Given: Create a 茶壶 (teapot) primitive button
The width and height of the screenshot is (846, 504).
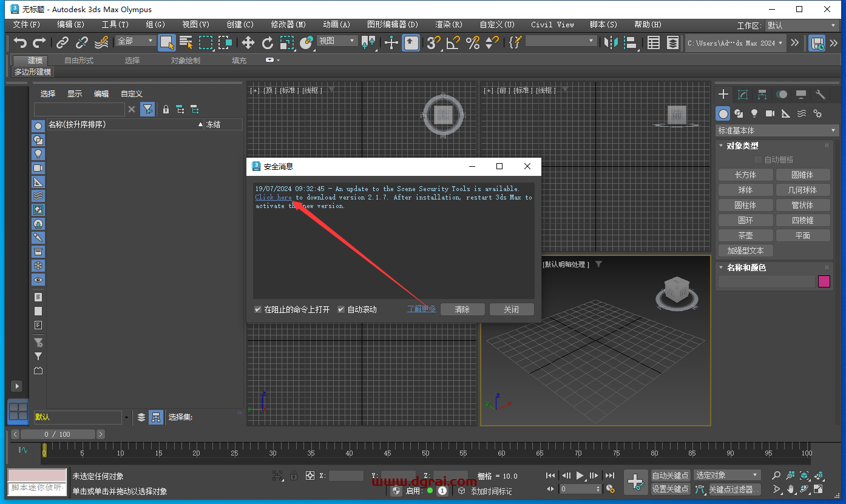Looking at the screenshot, I should pyautogui.click(x=745, y=235).
